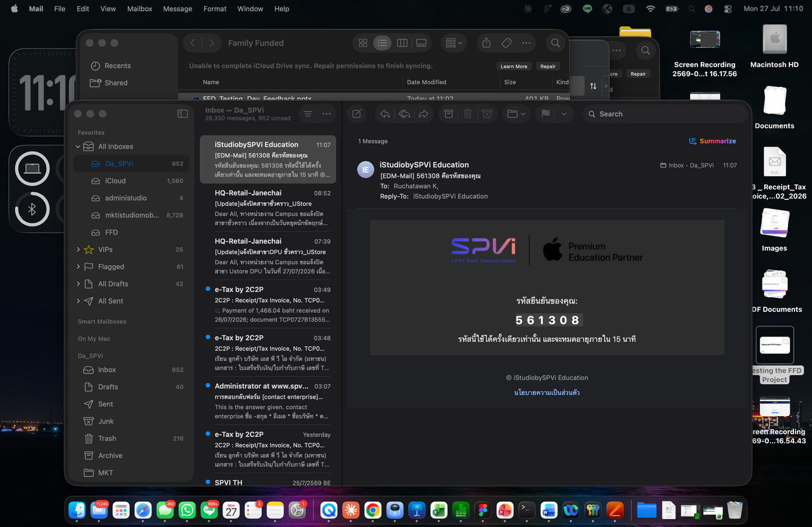Flag the selected message
Viewport: 812px width, 527px height.
(546, 114)
